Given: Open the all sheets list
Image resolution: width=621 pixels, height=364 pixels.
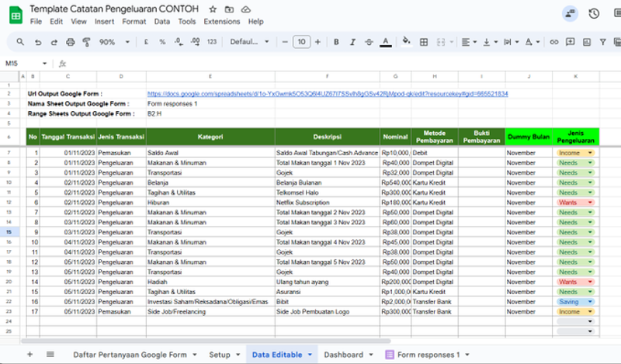Looking at the screenshot, I should (x=50, y=355).
